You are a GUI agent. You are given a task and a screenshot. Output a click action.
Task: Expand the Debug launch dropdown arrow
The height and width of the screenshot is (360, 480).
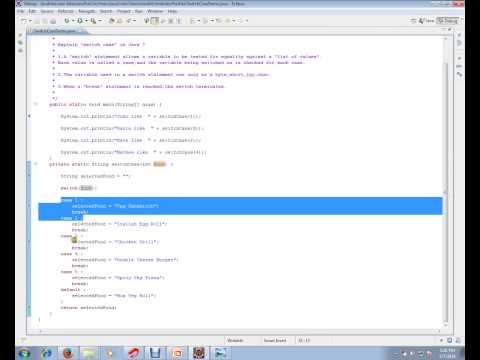[73, 21]
